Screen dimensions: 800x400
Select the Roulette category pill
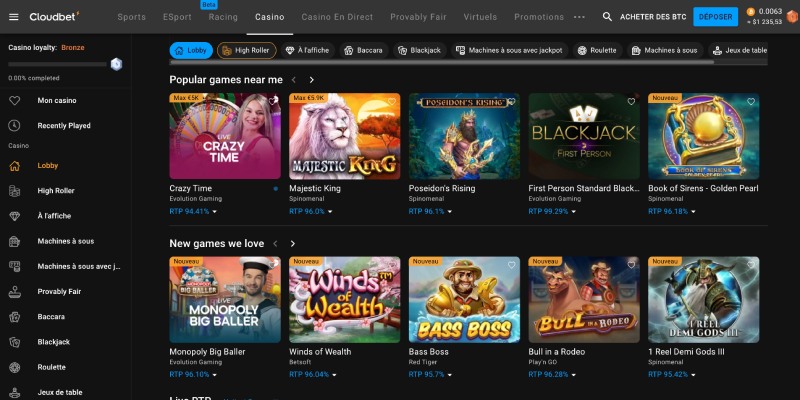(597, 51)
